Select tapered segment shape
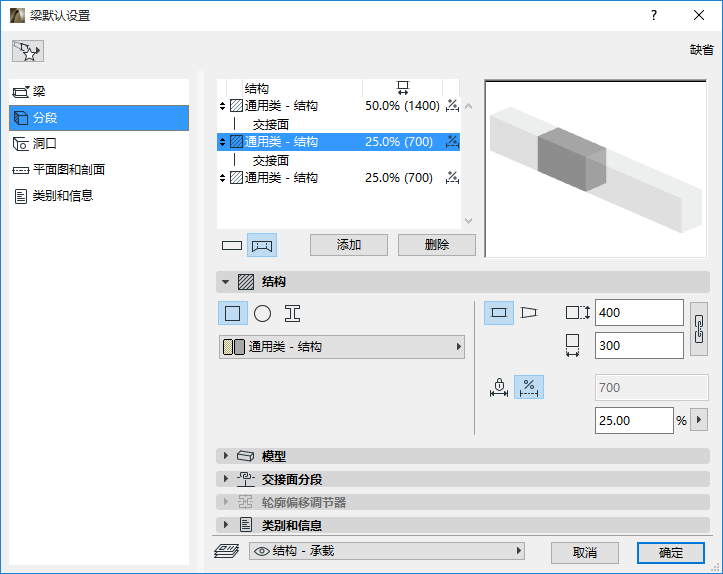Viewport: 723px width, 574px height. click(529, 313)
